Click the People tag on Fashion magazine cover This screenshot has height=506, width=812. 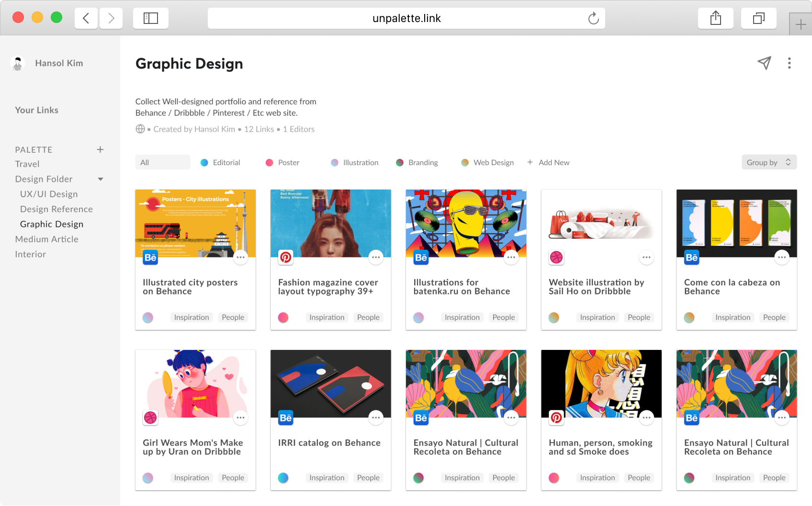pos(368,317)
